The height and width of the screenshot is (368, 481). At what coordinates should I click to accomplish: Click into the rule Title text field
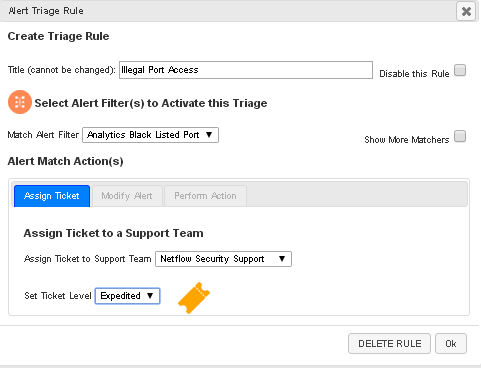(246, 70)
